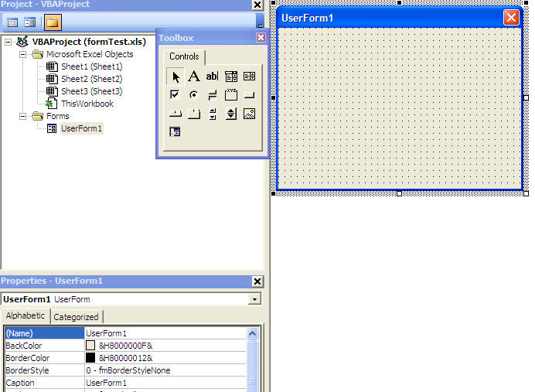The height and width of the screenshot is (392, 535).
Task: Click the &H80000012& BorderColor value
Action: click(x=125, y=358)
